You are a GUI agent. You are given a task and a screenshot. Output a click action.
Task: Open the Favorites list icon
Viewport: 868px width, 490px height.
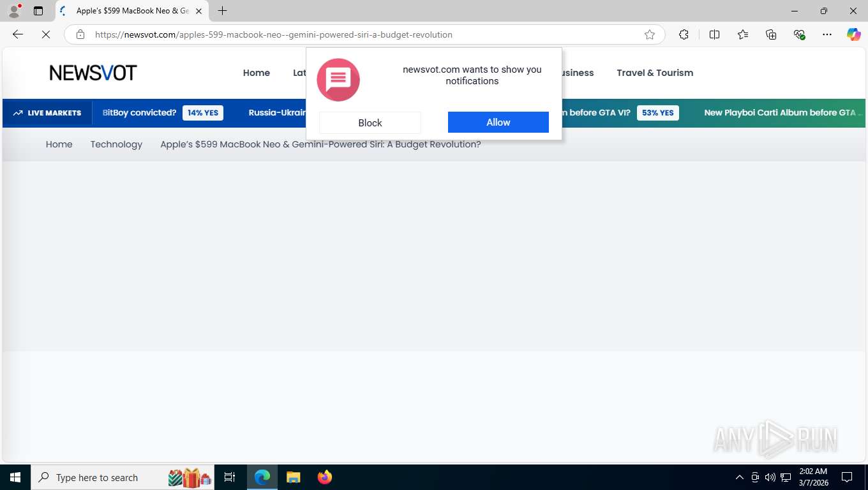pyautogui.click(x=743, y=34)
